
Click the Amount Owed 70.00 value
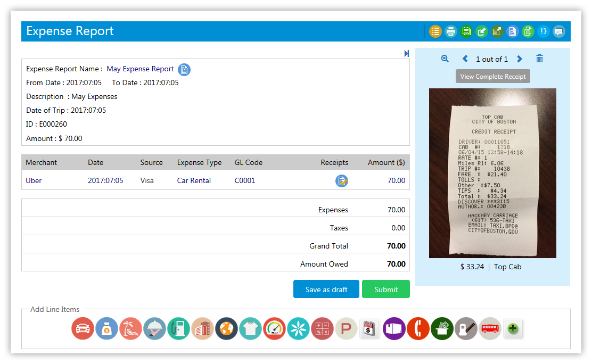tap(396, 264)
